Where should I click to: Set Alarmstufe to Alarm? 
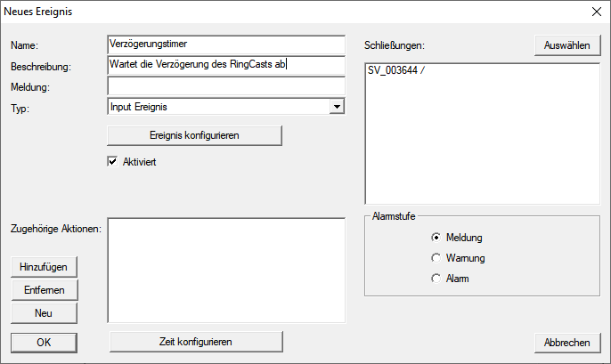[436, 279]
